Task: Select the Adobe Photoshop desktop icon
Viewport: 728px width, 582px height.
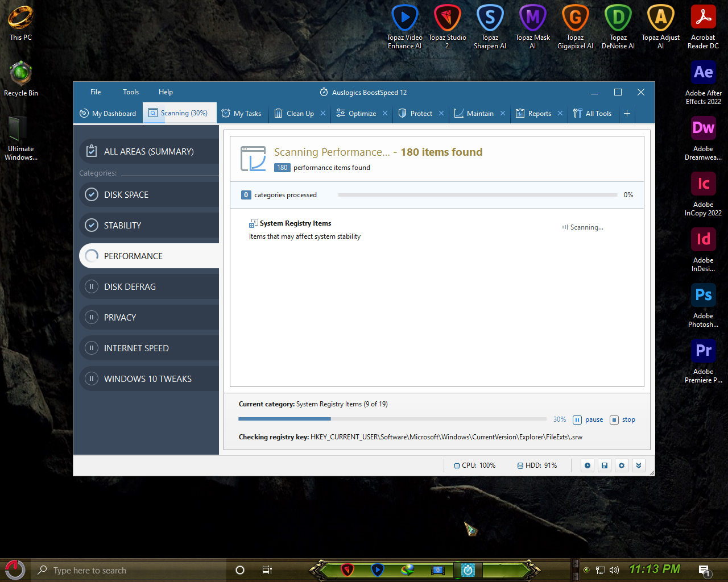Action: [x=703, y=305]
